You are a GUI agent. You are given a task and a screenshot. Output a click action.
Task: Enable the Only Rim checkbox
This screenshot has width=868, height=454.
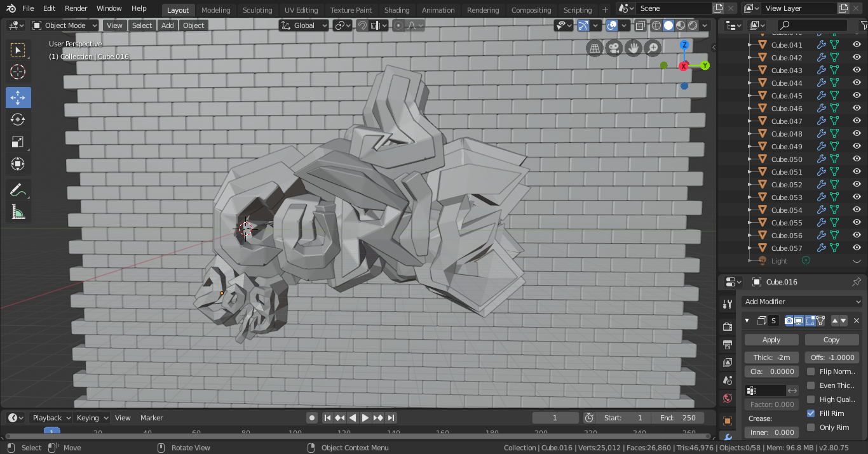click(x=811, y=427)
